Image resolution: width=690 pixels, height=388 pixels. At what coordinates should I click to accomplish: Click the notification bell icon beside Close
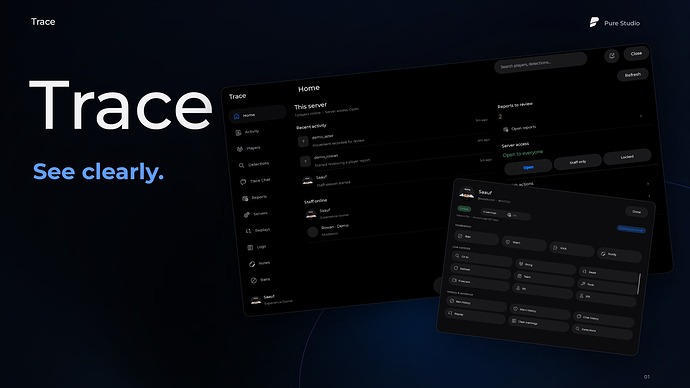pos(612,56)
